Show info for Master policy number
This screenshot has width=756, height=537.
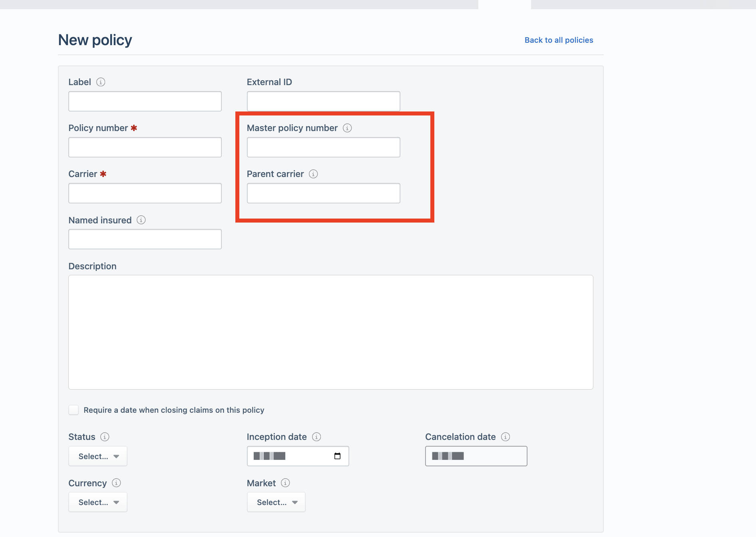point(347,128)
